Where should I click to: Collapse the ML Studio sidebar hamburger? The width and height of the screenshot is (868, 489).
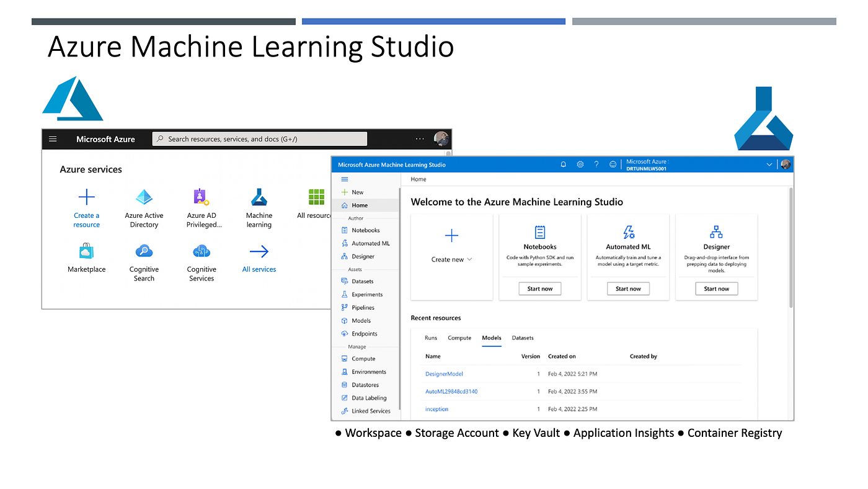(x=345, y=179)
